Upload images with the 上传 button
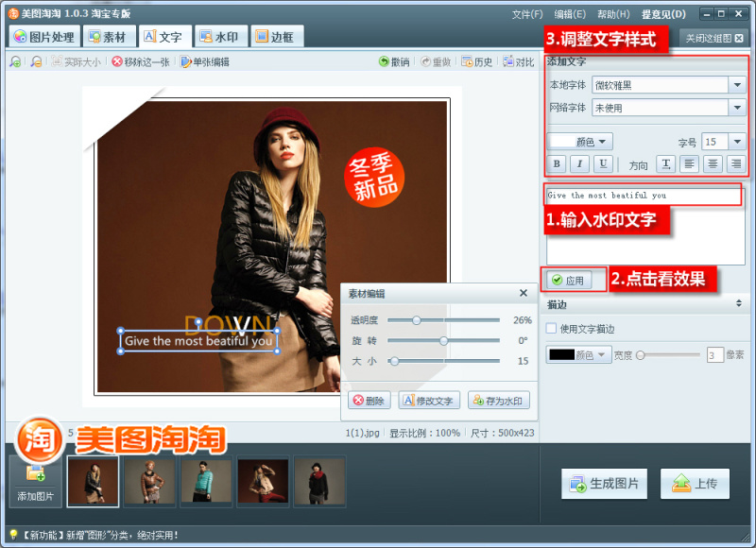This screenshot has width=756, height=548. 695,484
